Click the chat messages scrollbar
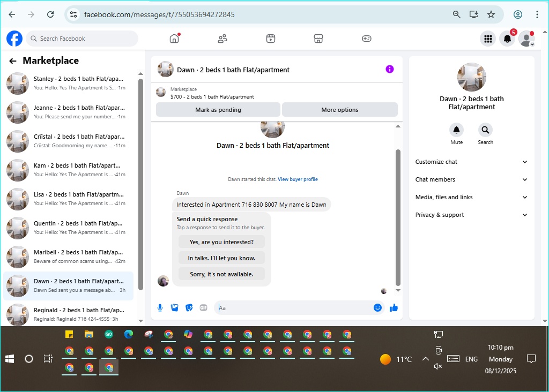This screenshot has height=392, width=549. pos(398,217)
